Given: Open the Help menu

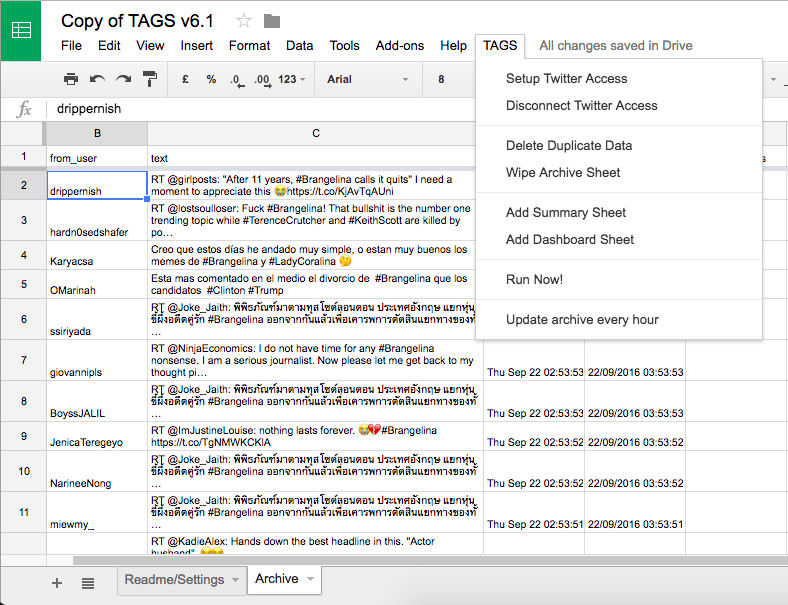Looking at the screenshot, I should coord(453,46).
